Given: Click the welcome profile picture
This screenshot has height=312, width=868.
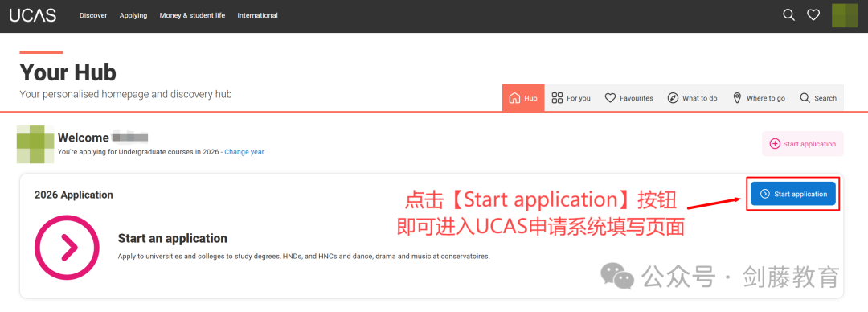Looking at the screenshot, I should [35, 144].
